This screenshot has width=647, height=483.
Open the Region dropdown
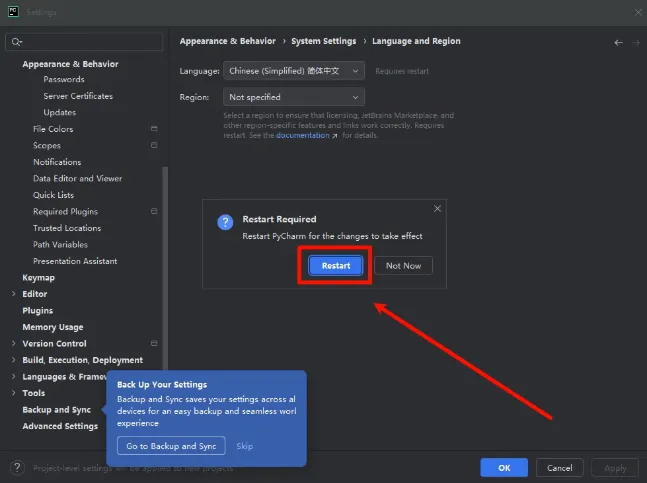[294, 97]
